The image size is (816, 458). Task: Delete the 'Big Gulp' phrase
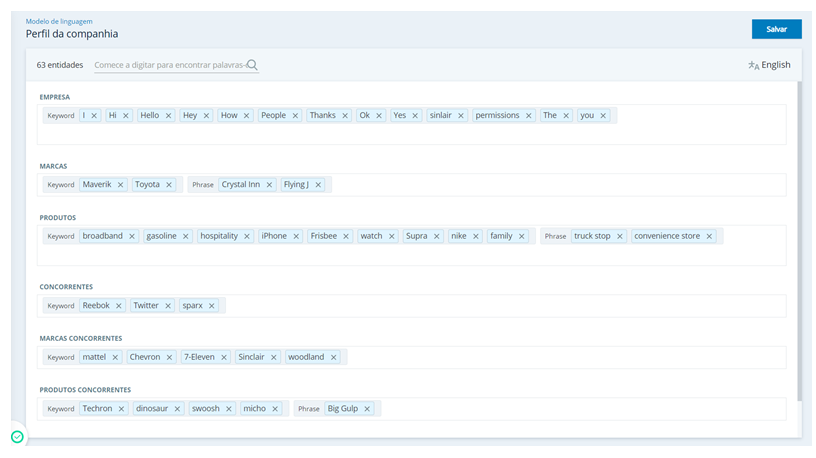367,409
